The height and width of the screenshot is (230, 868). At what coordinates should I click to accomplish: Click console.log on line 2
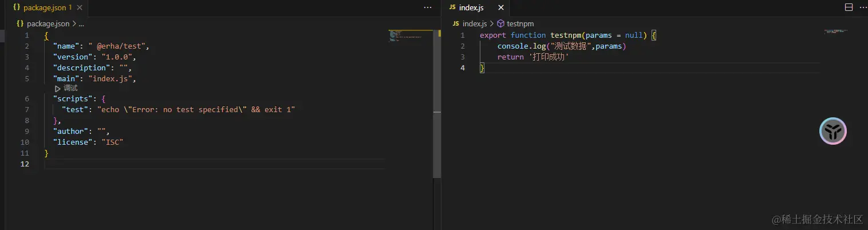(522, 46)
